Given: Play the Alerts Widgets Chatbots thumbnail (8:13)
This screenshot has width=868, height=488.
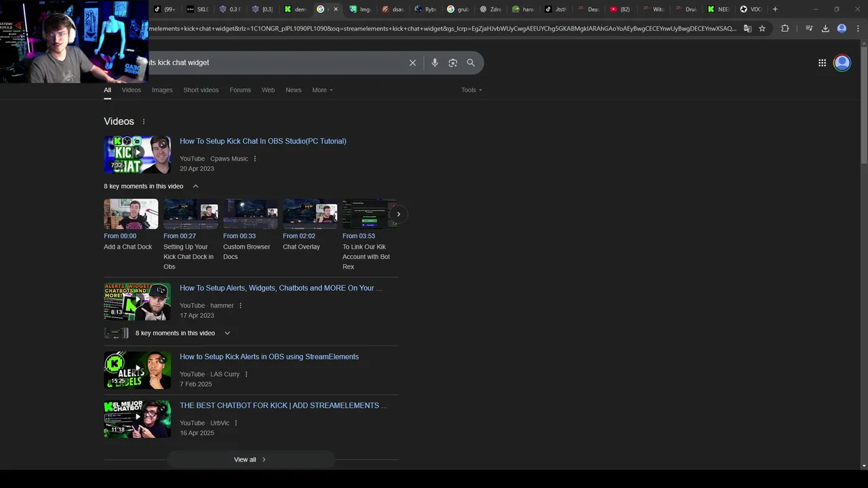Looking at the screenshot, I should (138, 302).
